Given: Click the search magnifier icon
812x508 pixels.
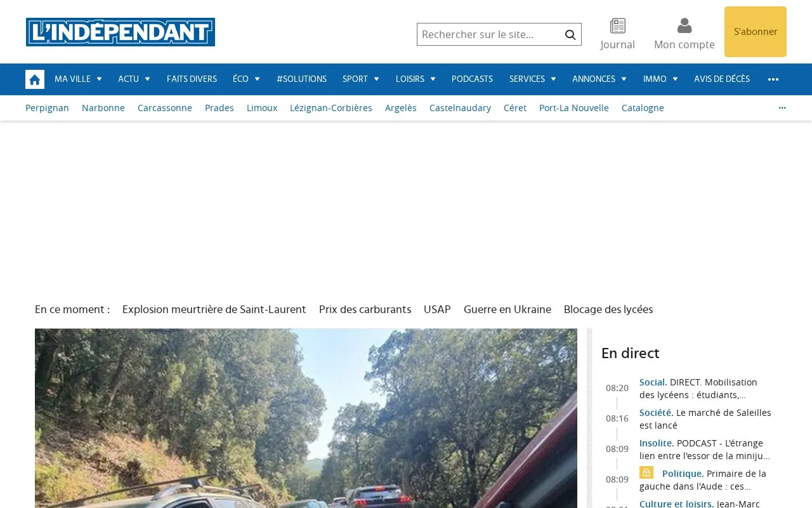Looking at the screenshot, I should coord(570,34).
